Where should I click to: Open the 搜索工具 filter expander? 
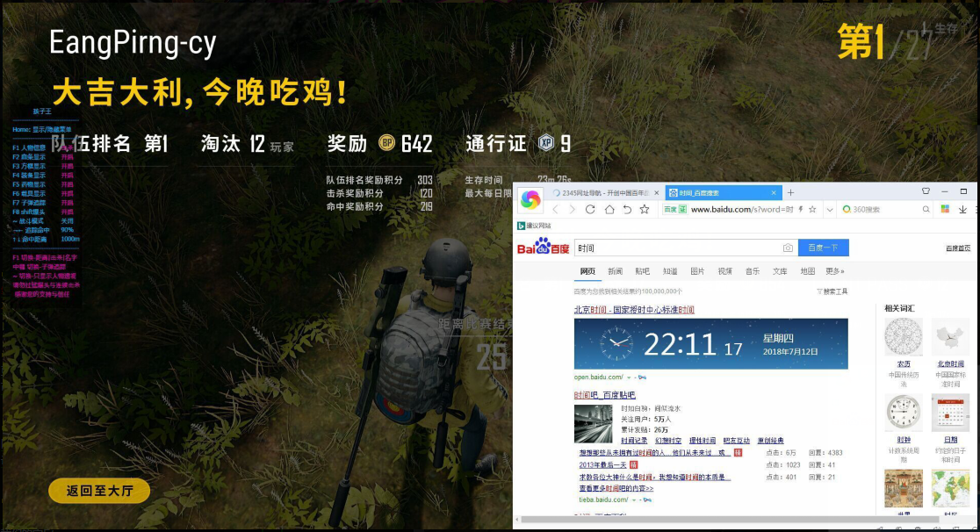point(832,291)
